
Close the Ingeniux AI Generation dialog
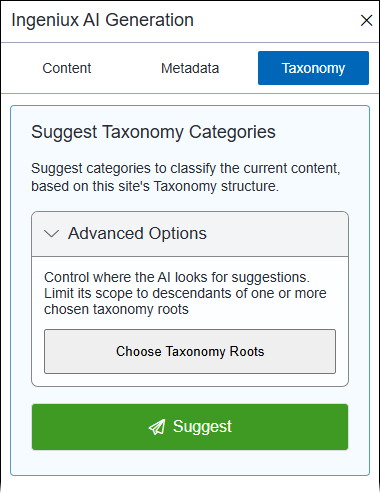coord(366,20)
